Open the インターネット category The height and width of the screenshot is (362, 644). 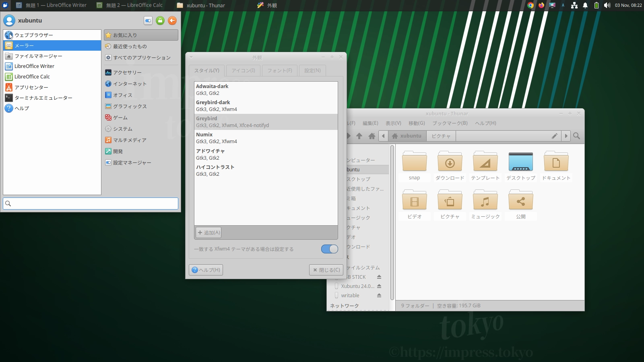141,84
